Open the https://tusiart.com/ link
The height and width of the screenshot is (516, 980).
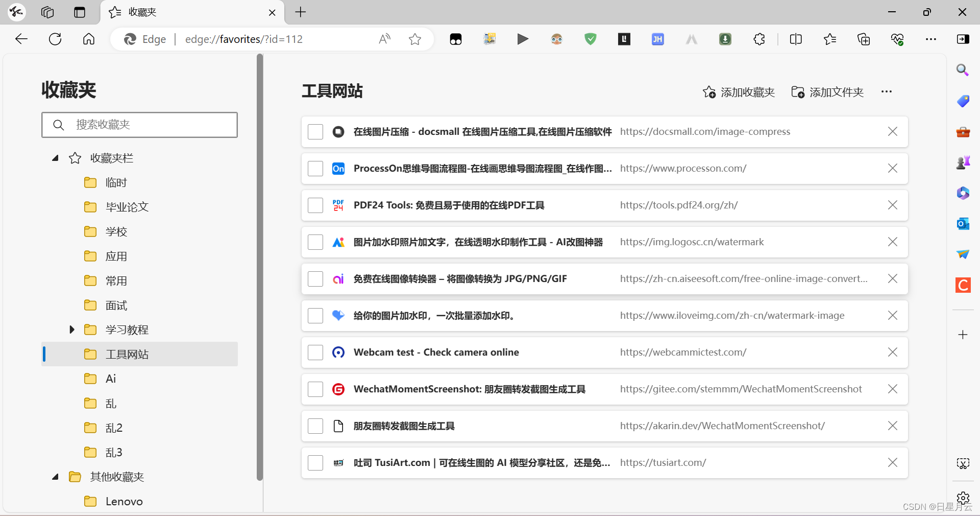(663, 463)
